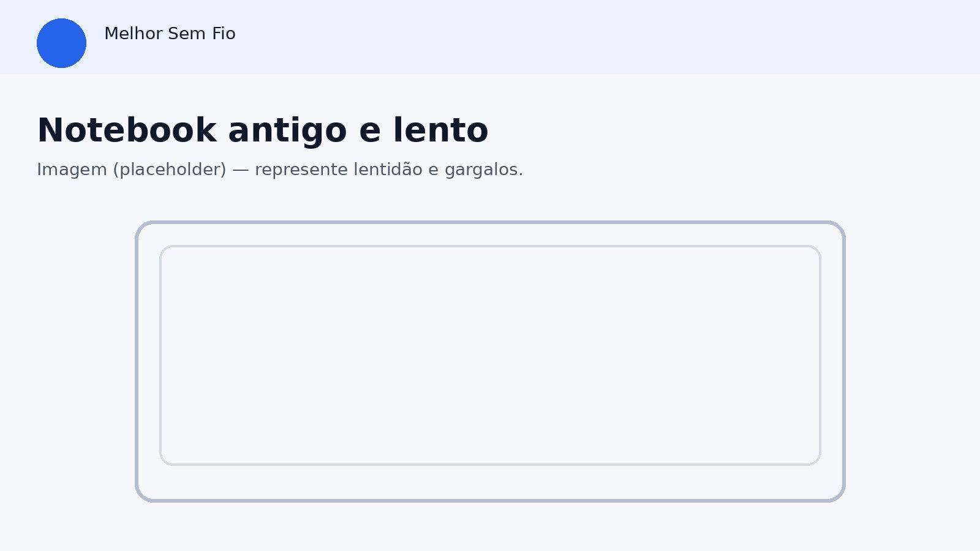Viewport: 980px width, 551px height.
Task: Select the word Imagem in the subtitle
Action: tap(70, 169)
